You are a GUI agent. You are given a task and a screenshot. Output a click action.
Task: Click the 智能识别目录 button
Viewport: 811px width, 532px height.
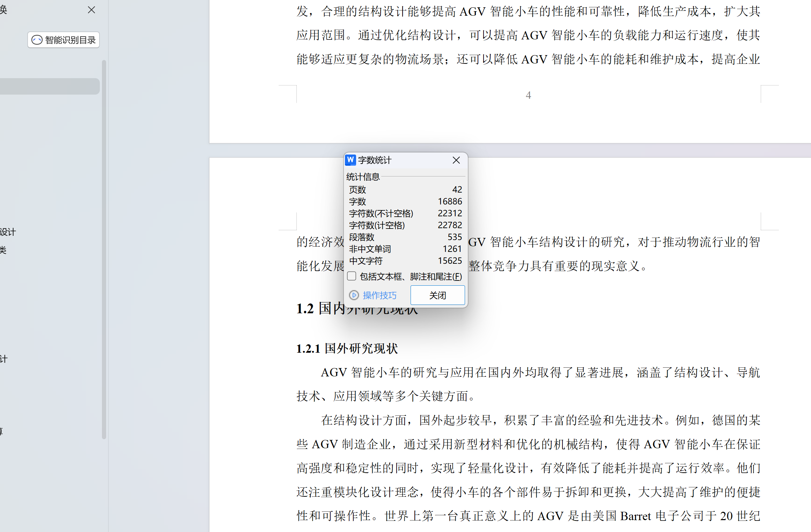[x=64, y=40]
